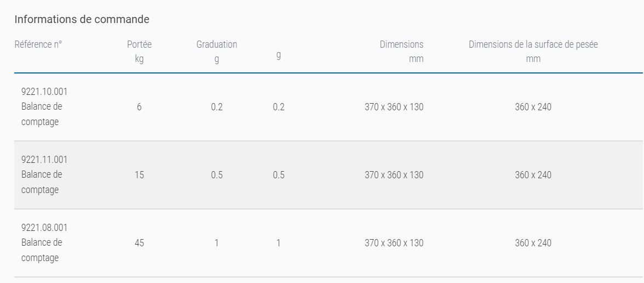
Task: Click the 360 x 240 value in last row
Action: pos(533,243)
